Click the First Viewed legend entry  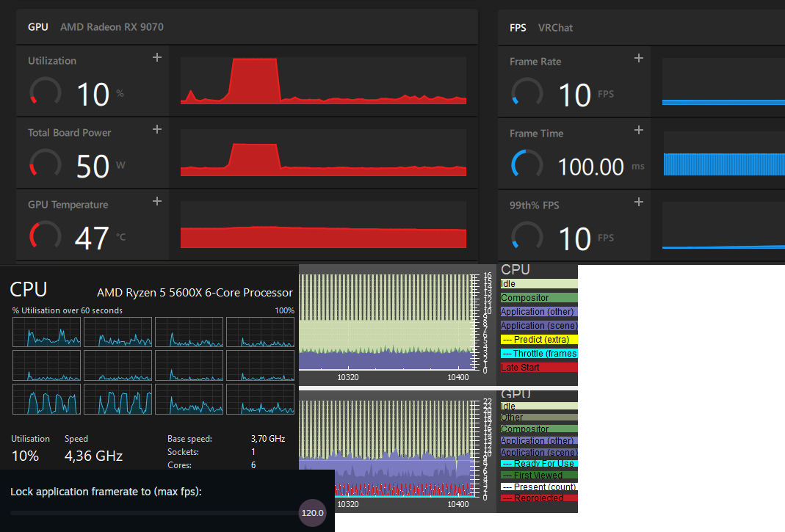[x=539, y=475]
